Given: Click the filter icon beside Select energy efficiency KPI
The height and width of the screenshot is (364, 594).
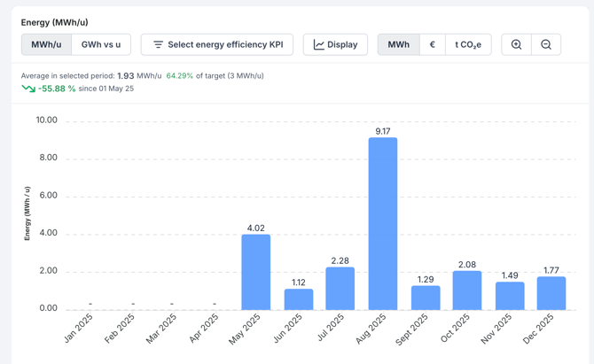Looking at the screenshot, I should [x=158, y=44].
